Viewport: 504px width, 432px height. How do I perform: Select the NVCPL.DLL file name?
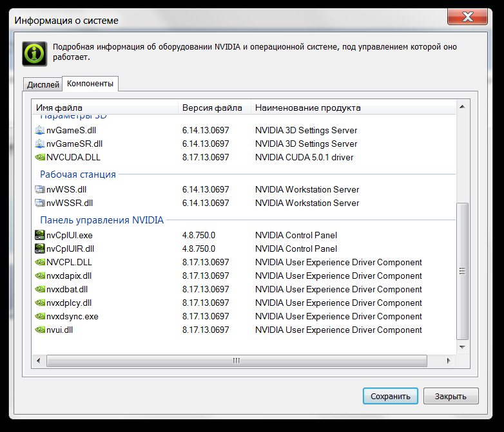click(69, 262)
